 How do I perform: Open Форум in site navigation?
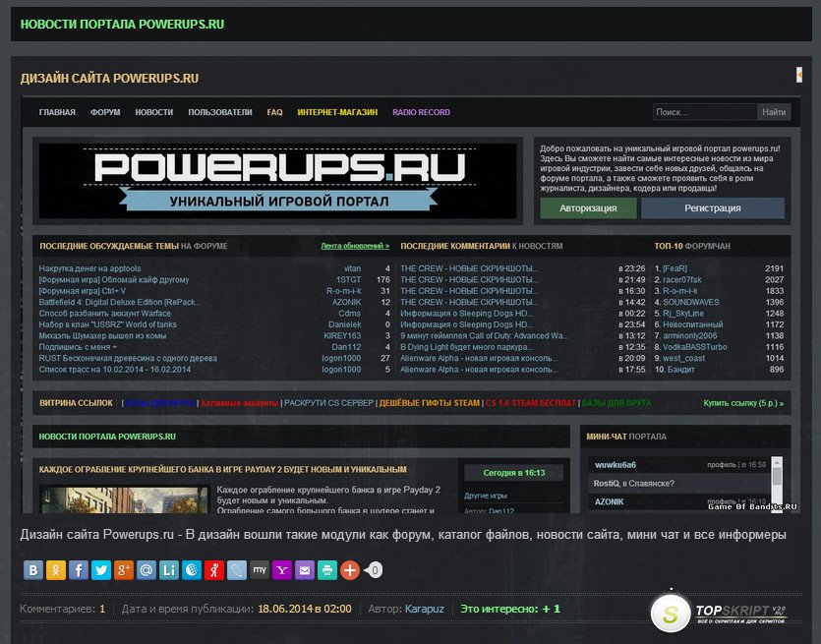point(105,112)
